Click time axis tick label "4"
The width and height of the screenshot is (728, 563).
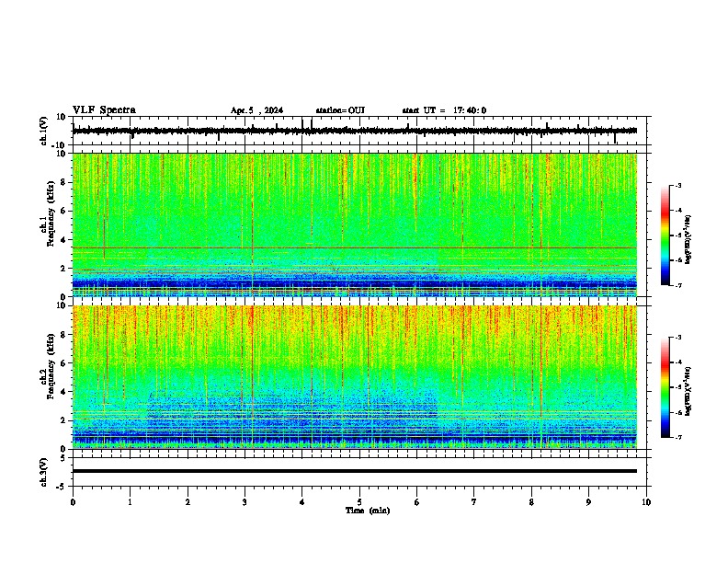pyautogui.click(x=302, y=502)
